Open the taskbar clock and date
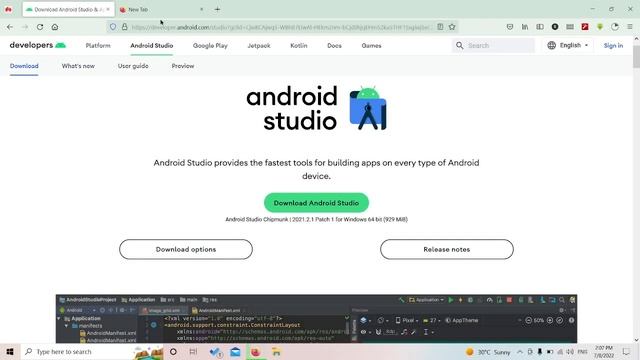This screenshot has width=640, height=360. tap(604, 352)
